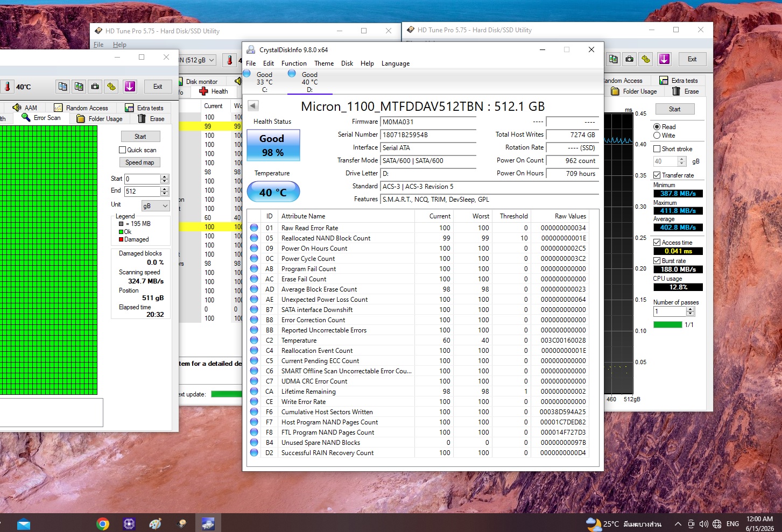Image resolution: width=782 pixels, height=532 pixels.
Task: Open Folder Usage tab in HD Tune benchmark window
Action: tap(634, 91)
